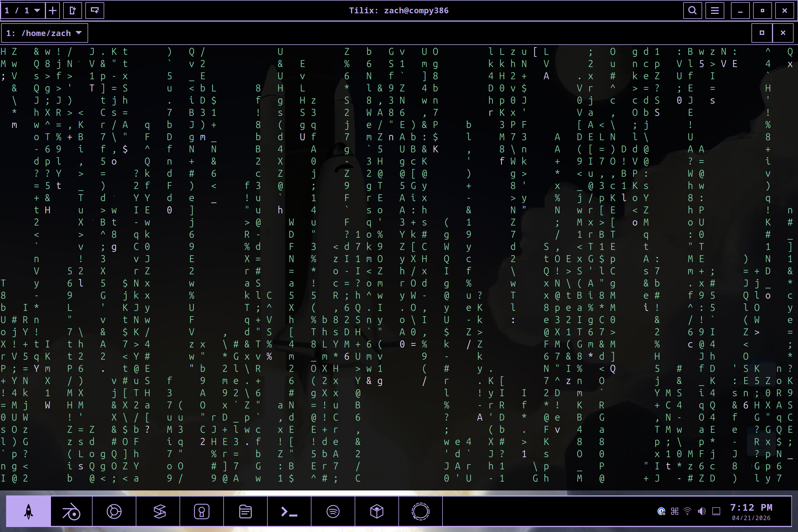This screenshot has height=532, width=798.
Task: Click the rocket launcher icon in the dock
Action: coord(28,511)
